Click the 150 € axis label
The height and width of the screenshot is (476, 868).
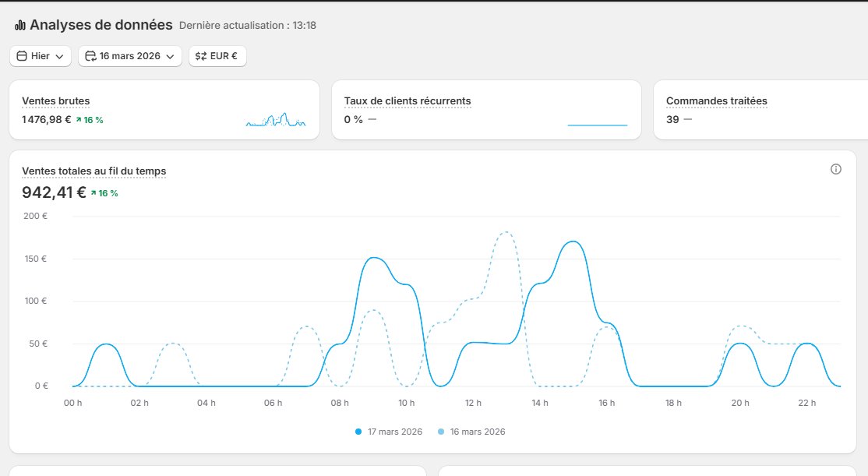coord(35,259)
